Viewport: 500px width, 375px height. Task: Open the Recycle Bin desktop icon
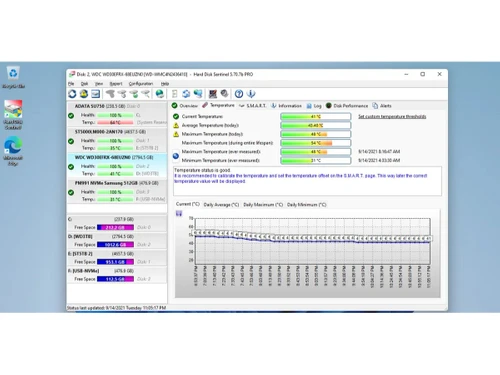point(13,77)
